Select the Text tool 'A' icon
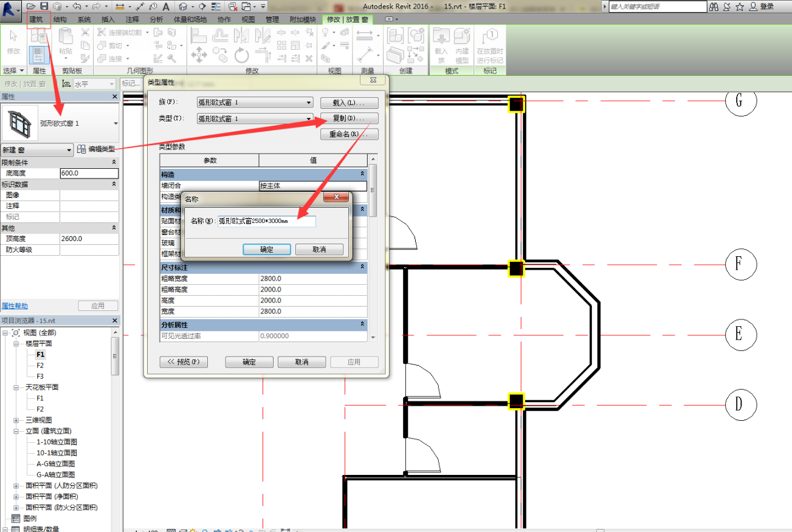Viewport: 792px width, 532px height. pyautogui.click(x=166, y=6)
